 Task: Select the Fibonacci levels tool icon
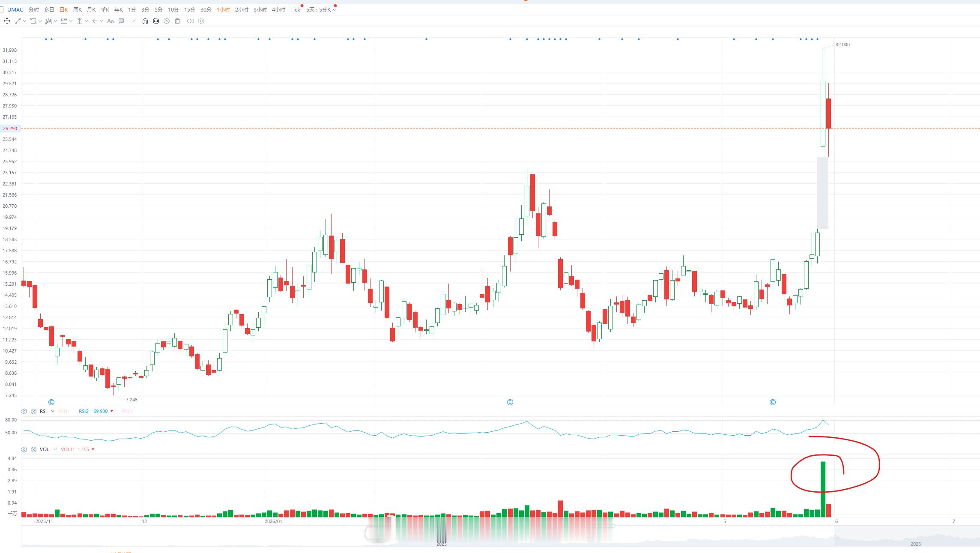click(x=64, y=21)
